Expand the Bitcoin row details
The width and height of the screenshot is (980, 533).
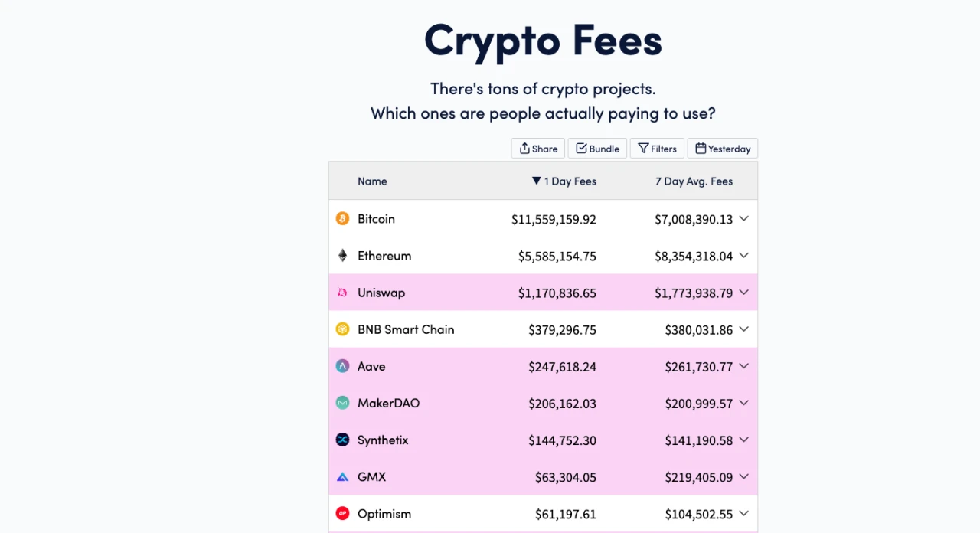coord(743,219)
